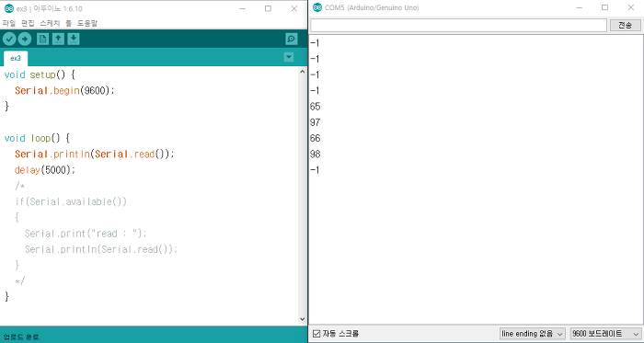This screenshot has width=644, height=343.
Task: Open the 도움말 menu
Action: [87, 23]
